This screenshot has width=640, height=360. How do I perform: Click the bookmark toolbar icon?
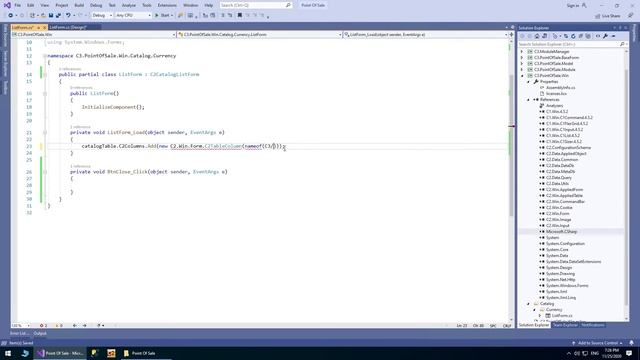point(240,16)
